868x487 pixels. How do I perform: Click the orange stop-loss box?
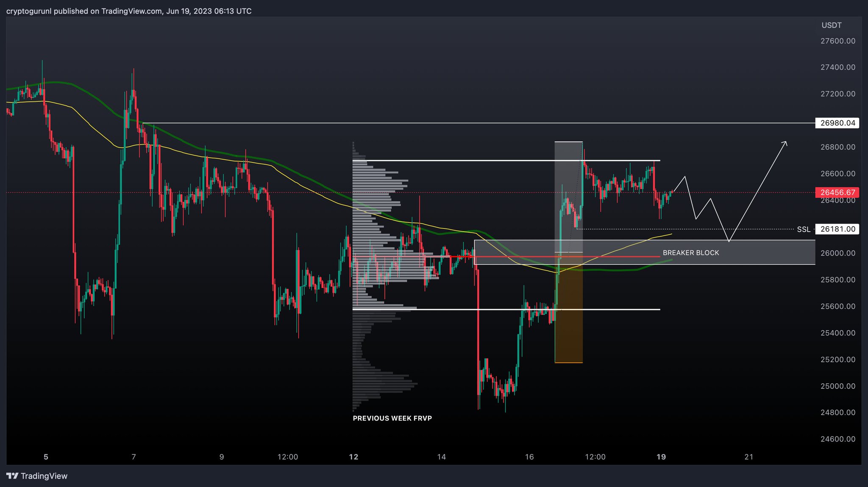tap(569, 307)
